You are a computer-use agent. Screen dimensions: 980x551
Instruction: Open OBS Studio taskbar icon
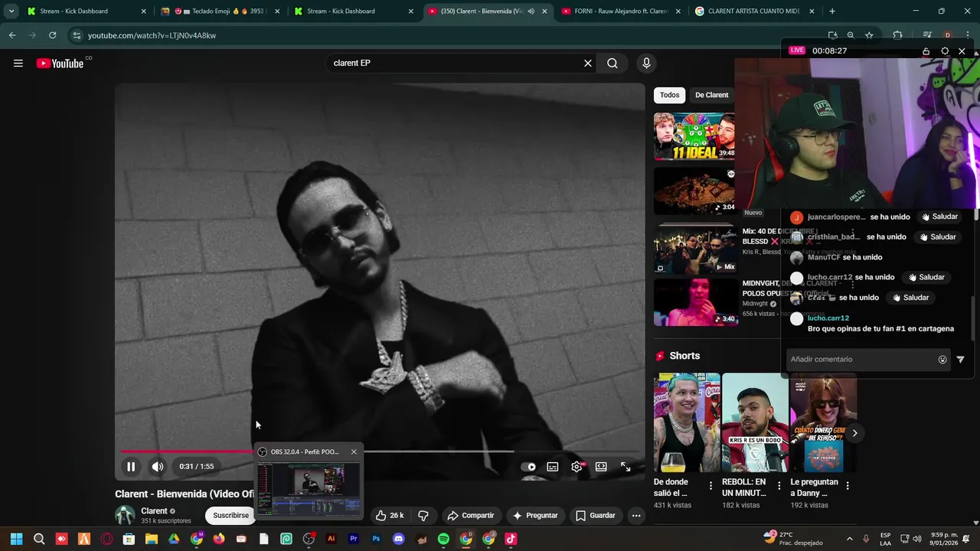[x=309, y=539]
